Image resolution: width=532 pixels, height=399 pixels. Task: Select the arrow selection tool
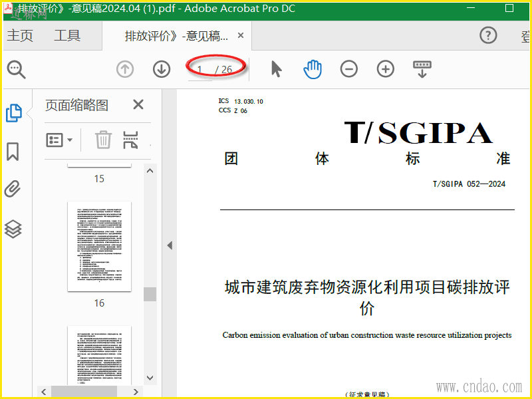coord(276,69)
